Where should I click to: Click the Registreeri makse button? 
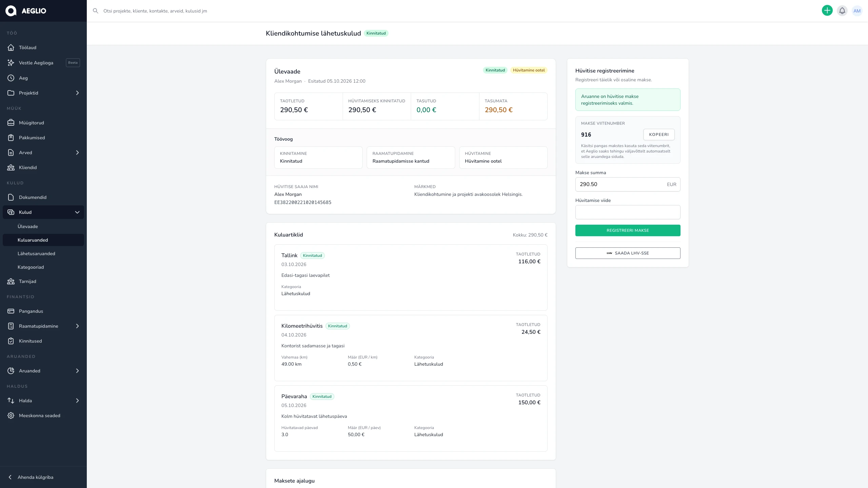pos(628,230)
